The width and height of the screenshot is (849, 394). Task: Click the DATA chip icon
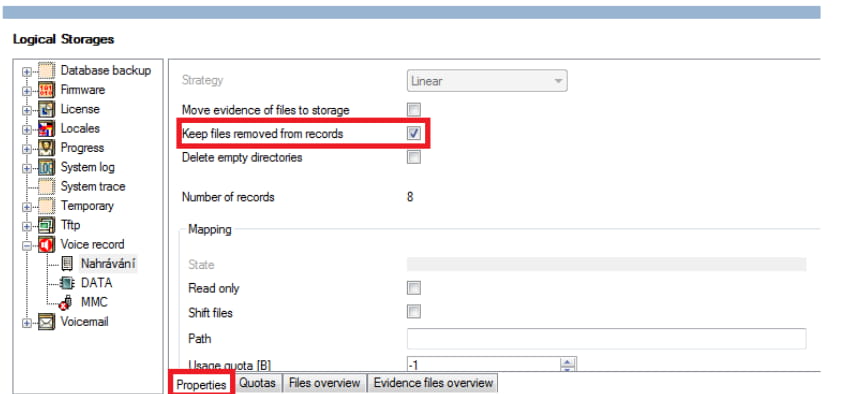[x=68, y=283]
